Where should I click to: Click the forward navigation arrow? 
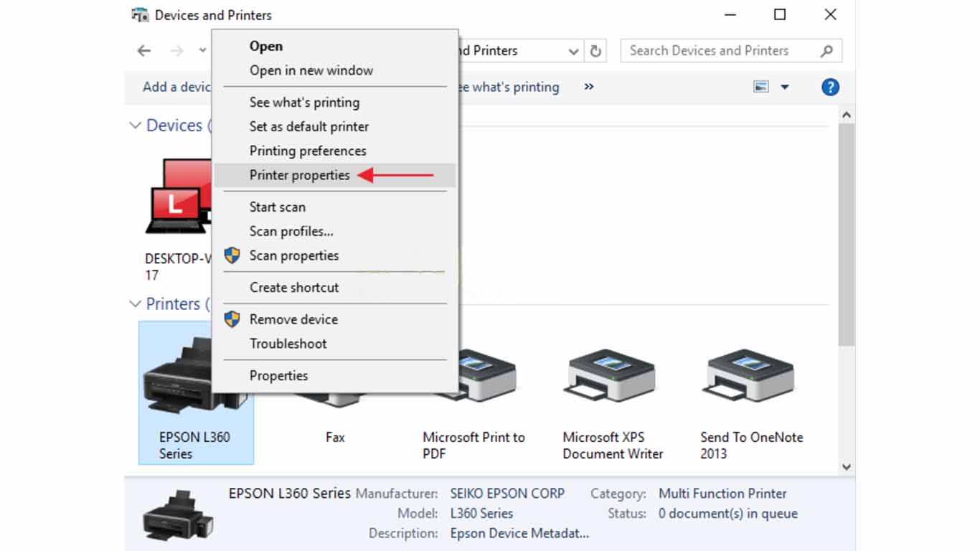coord(176,51)
